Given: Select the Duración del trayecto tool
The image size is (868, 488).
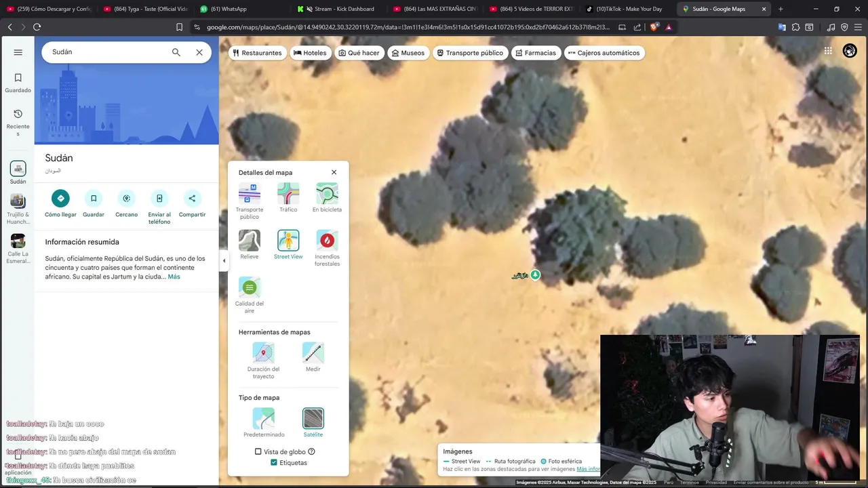Looking at the screenshot, I should pos(263,361).
